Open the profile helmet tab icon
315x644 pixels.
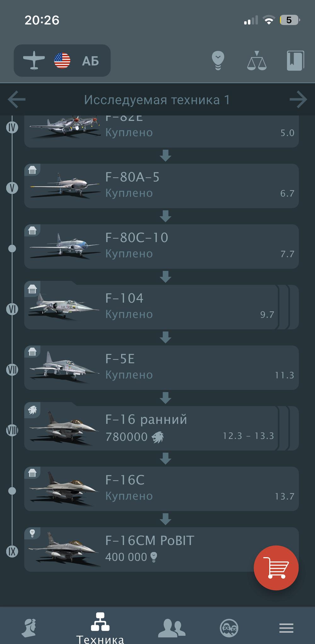click(29, 628)
